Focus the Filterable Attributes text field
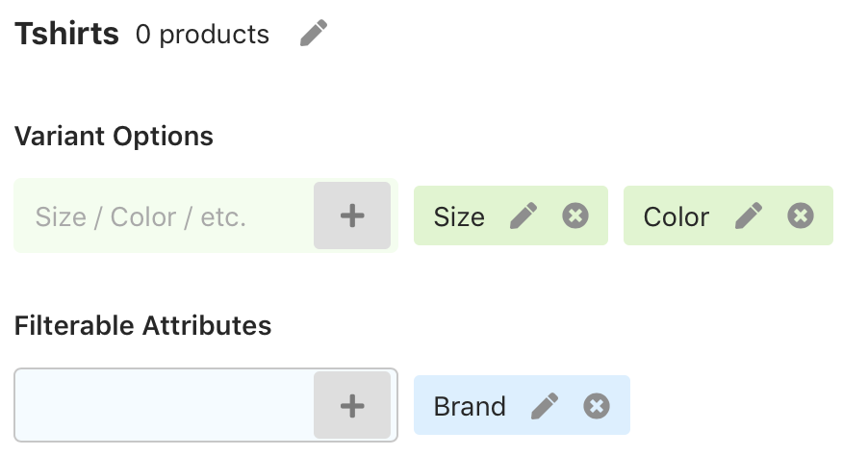The width and height of the screenshot is (868, 456). 165,405
